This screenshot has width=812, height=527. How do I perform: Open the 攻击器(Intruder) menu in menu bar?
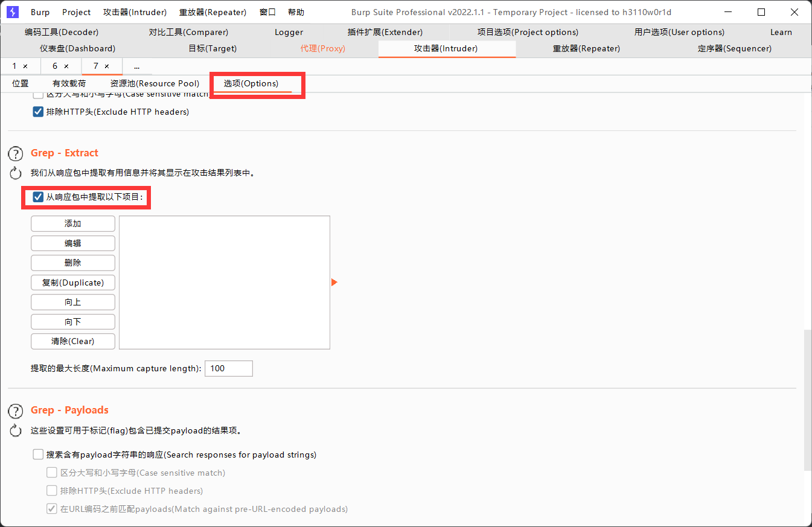pyautogui.click(x=135, y=12)
